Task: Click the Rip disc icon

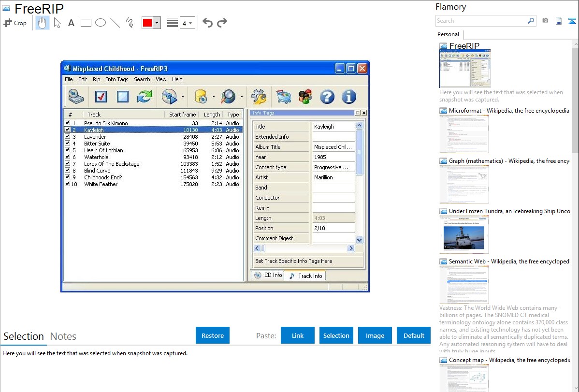Action: (170, 97)
